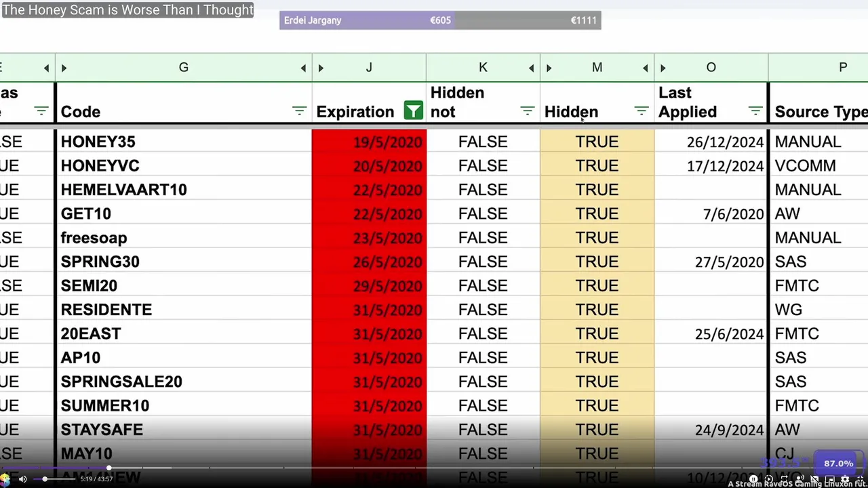The image size is (868, 488).
Task: Select column J header
Action: coord(369,68)
